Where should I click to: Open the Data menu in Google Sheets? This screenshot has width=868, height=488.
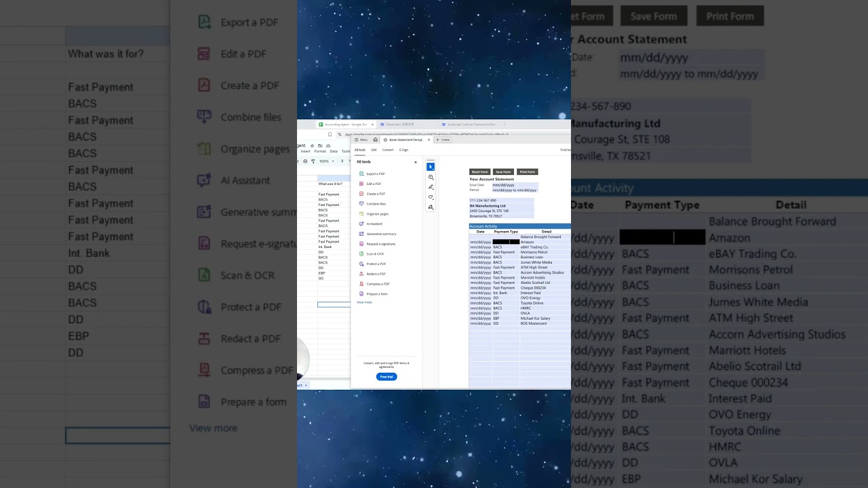click(334, 151)
